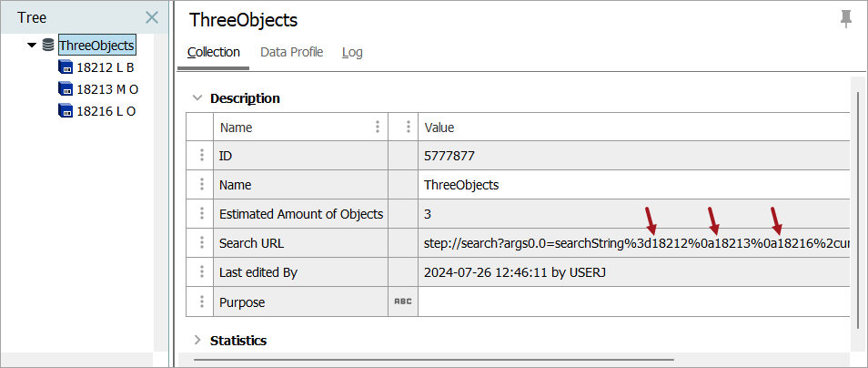868x368 pixels.
Task: Open options menu for Search URL row
Action: (201, 243)
